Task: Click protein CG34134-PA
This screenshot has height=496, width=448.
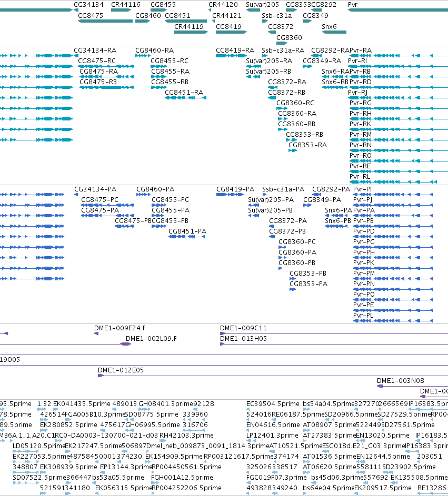Action: tap(95, 189)
